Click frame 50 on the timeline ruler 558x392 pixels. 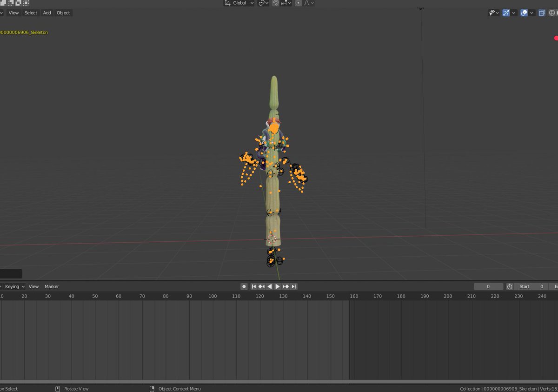95,296
